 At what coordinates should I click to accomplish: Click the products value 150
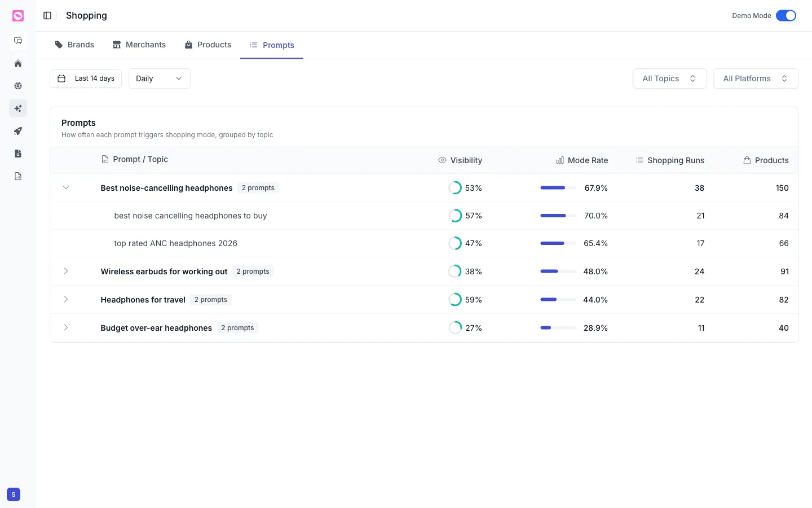tap(782, 188)
